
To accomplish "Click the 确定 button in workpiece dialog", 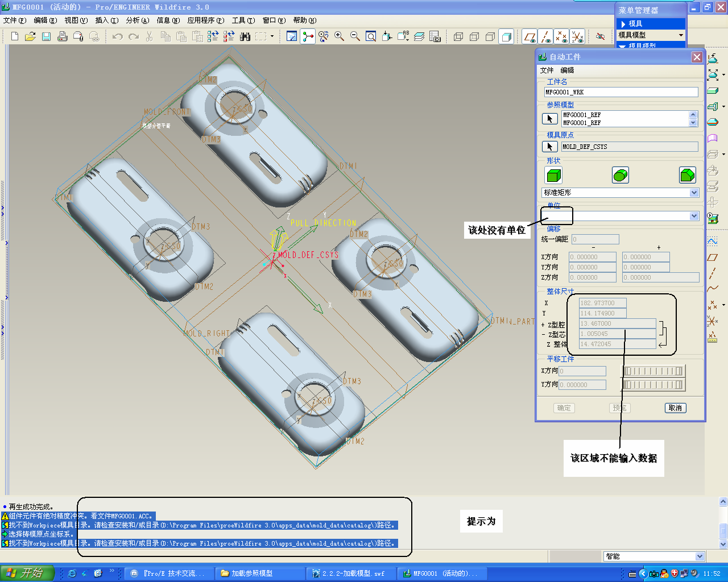I will point(564,408).
